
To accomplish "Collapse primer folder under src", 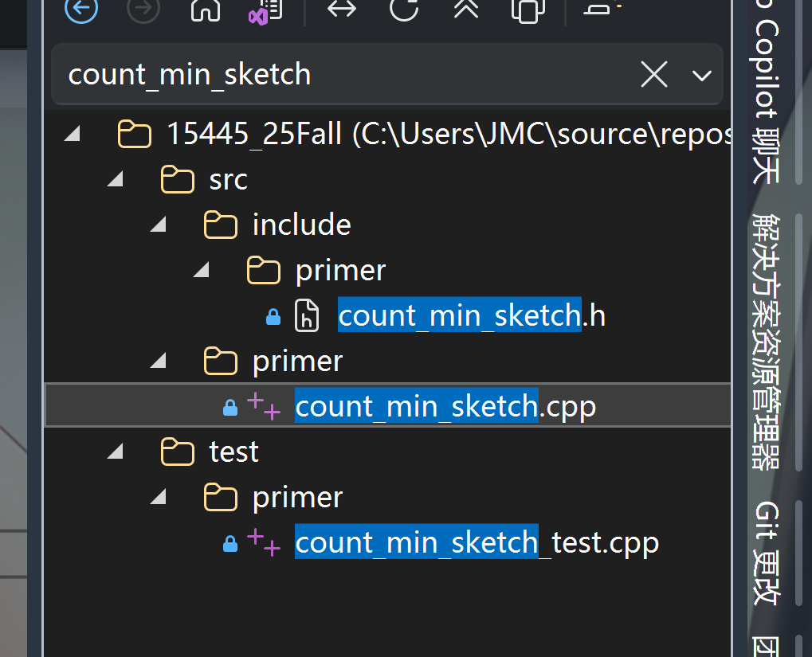I will click(159, 360).
